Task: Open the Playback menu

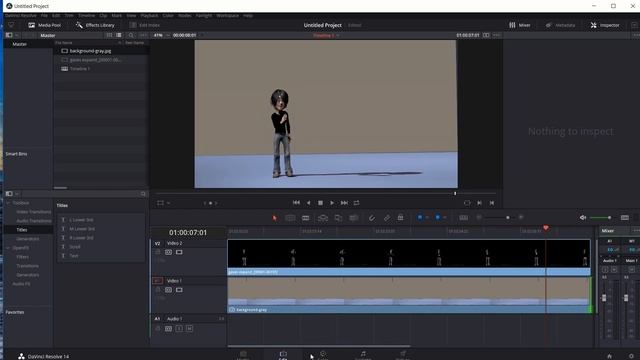Action: pyautogui.click(x=149, y=16)
